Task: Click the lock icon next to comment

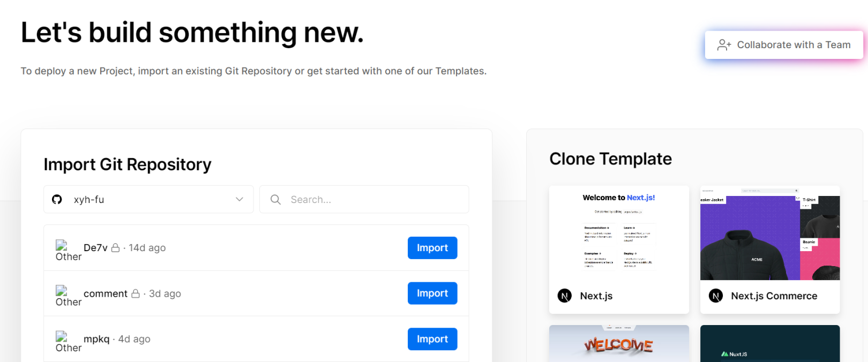Action: (136, 293)
